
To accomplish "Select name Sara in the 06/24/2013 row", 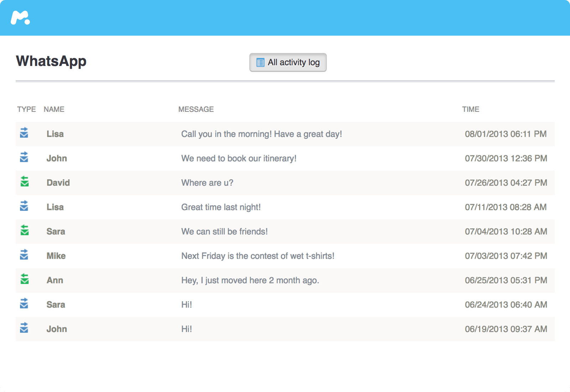I will point(56,305).
